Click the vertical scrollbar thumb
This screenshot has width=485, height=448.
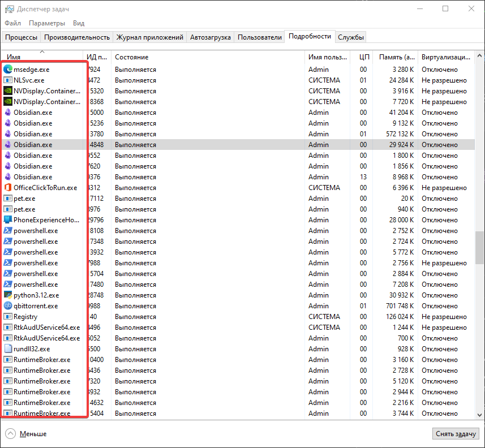(x=479, y=248)
